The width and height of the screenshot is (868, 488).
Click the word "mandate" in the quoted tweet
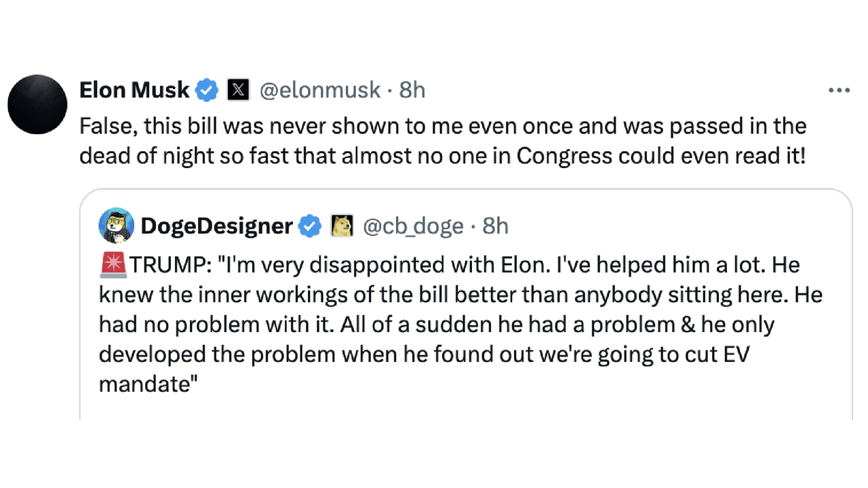tap(144, 384)
